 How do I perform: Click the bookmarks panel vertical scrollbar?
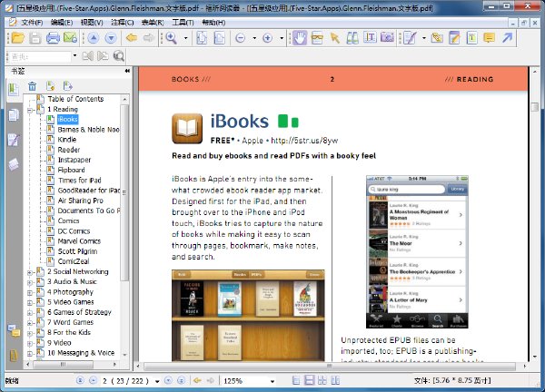[124, 192]
